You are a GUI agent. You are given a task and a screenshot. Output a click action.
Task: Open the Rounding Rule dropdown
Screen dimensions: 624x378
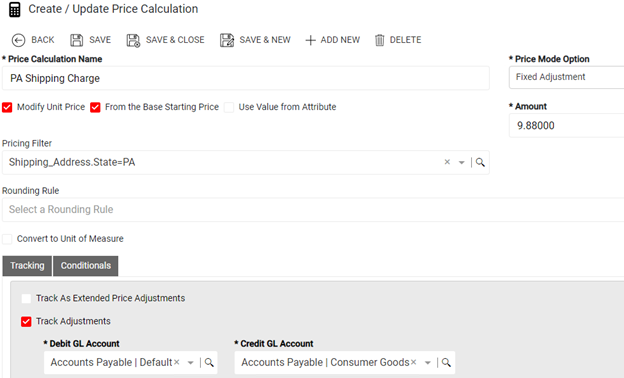[x=313, y=210]
